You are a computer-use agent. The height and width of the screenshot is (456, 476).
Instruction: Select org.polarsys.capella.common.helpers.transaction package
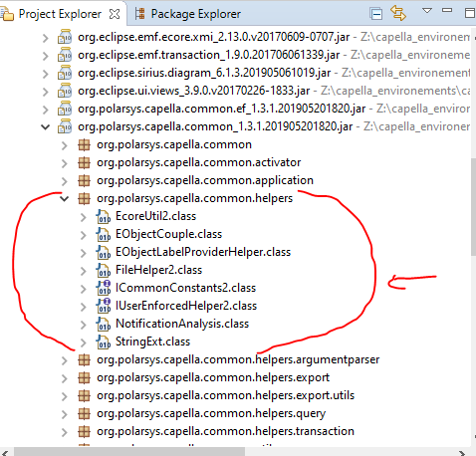coord(225,432)
